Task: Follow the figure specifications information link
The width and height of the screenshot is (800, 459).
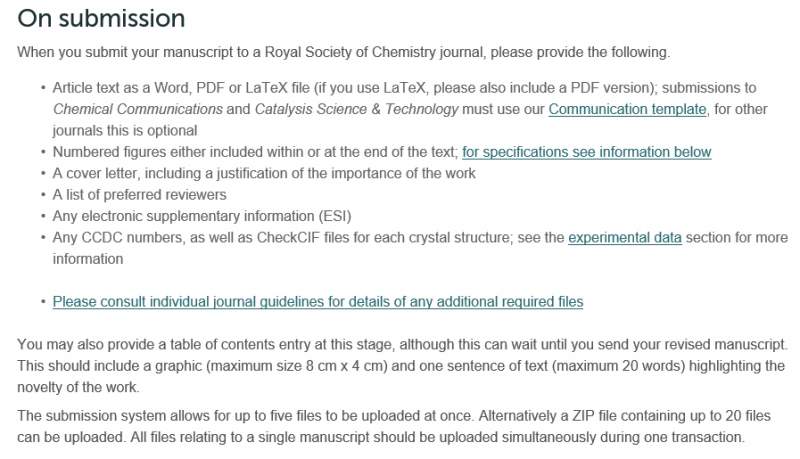Action: tap(586, 152)
